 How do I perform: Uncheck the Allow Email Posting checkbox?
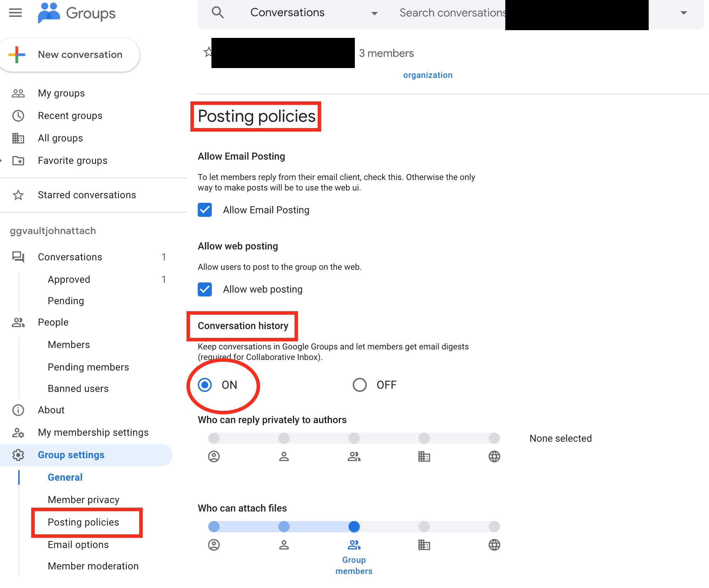coord(205,210)
